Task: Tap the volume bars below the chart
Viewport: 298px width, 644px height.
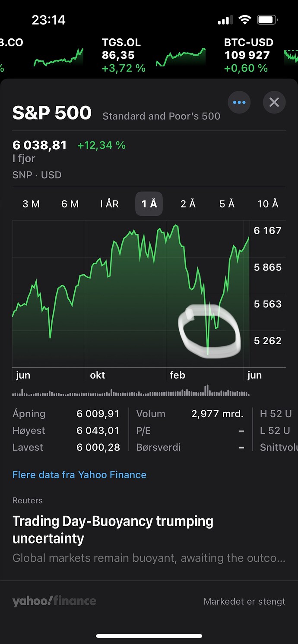Action: point(131,391)
